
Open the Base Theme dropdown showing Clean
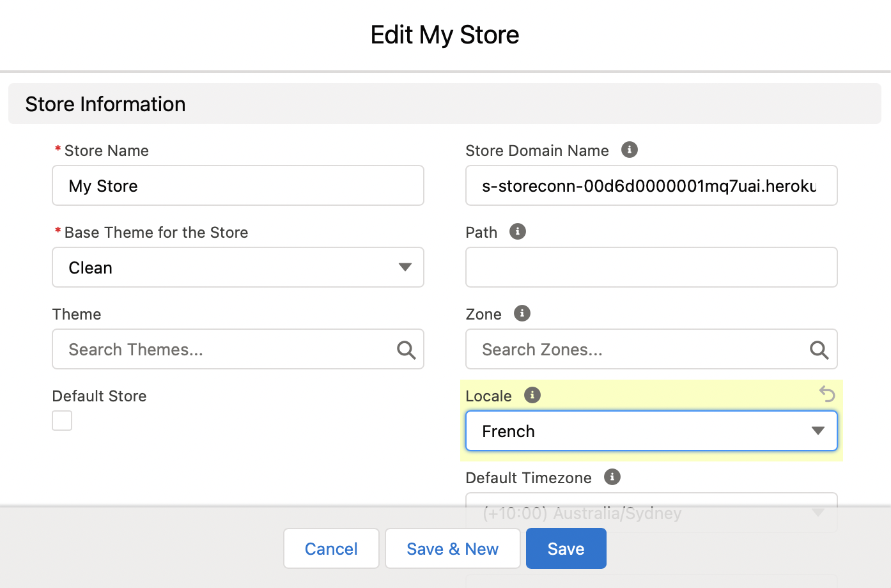click(238, 267)
